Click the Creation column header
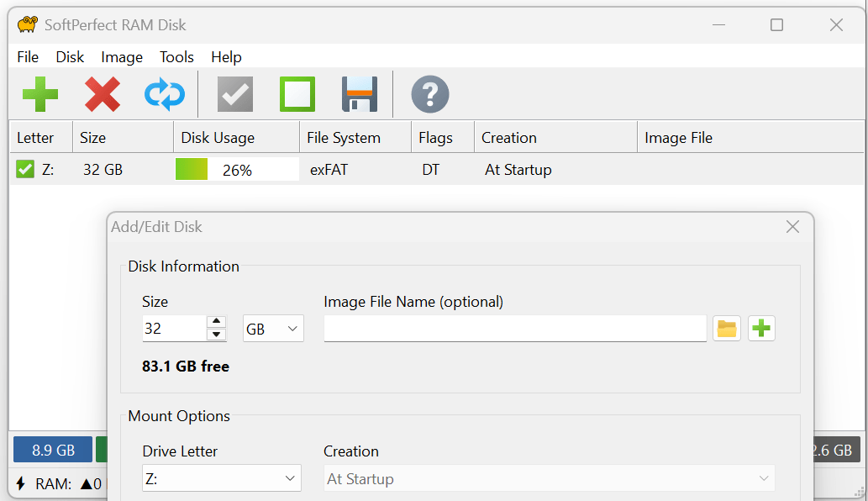 (555, 137)
